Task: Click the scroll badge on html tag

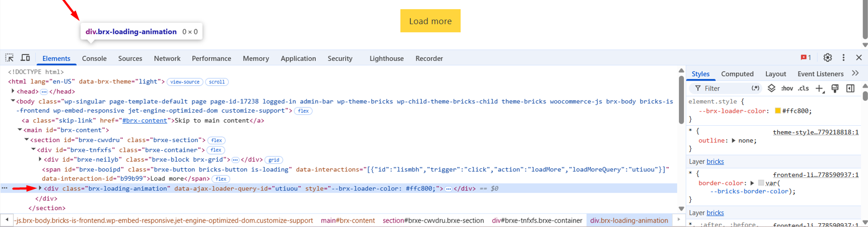Action: [x=217, y=82]
